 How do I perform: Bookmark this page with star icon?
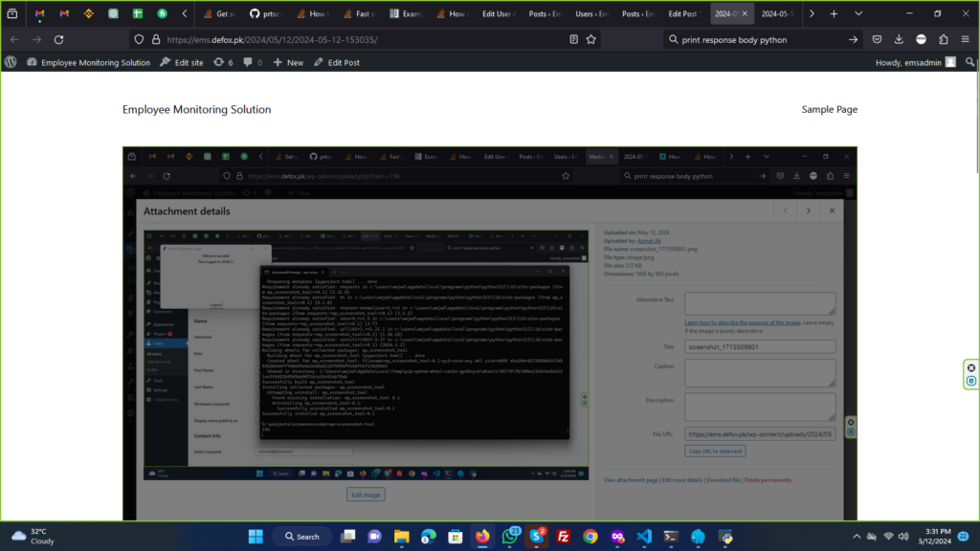591,39
